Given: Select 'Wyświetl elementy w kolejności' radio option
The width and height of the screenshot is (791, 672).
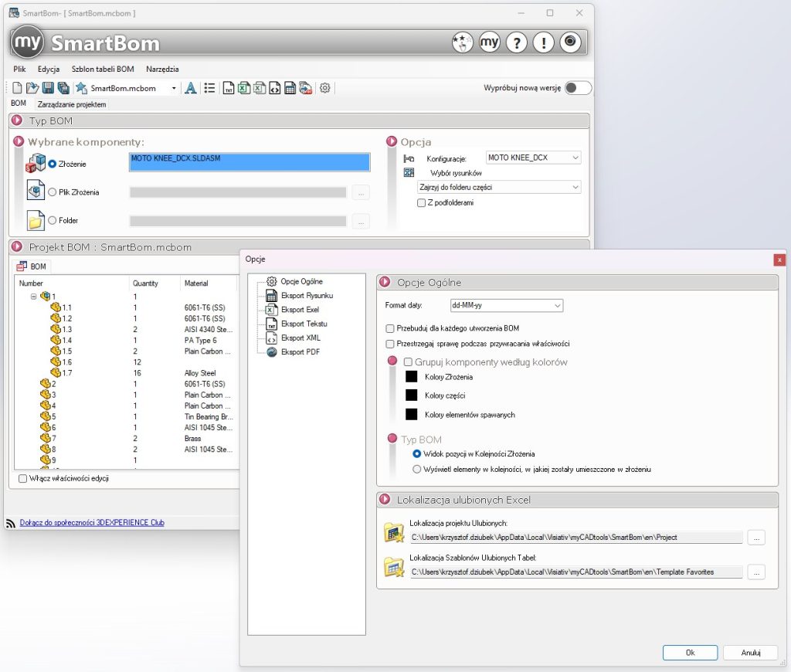Looking at the screenshot, I should [x=416, y=470].
